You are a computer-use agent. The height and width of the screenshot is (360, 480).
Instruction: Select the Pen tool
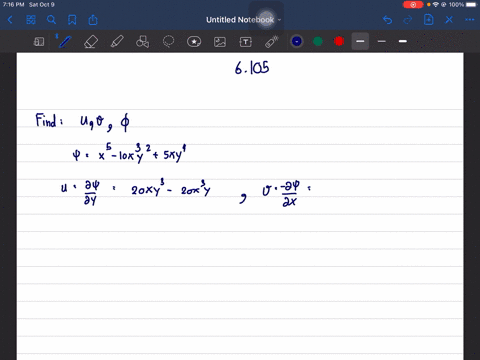(65, 42)
